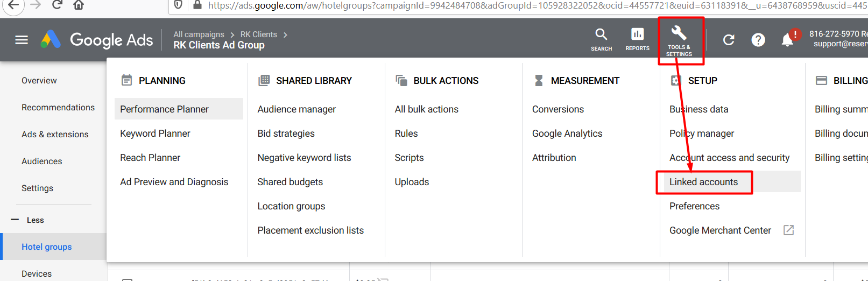Click the Measurement section header
Screen dimensions: 868x281
[576, 81]
